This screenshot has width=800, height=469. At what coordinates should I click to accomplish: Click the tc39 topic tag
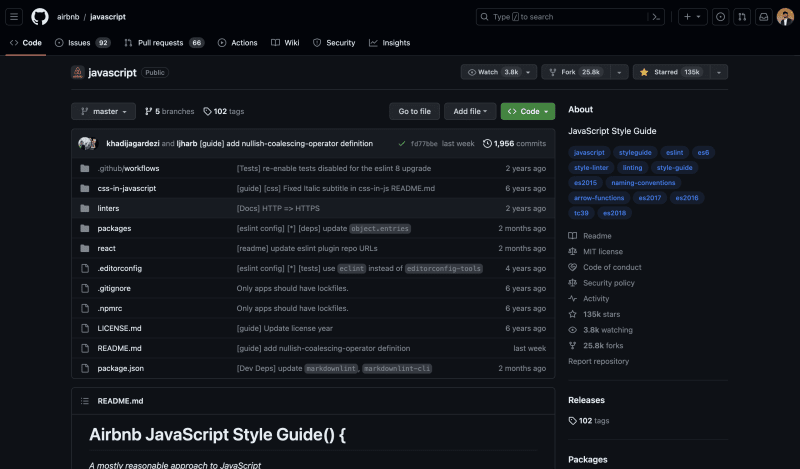tap(581, 213)
